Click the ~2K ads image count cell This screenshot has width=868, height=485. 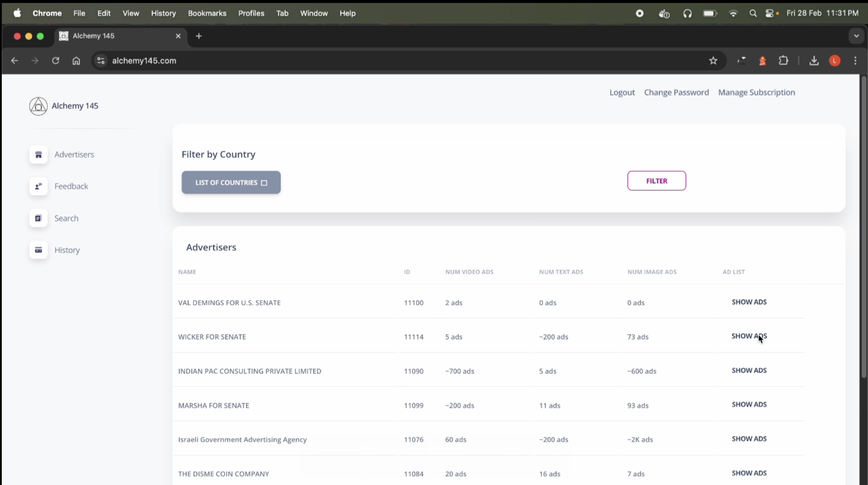pyautogui.click(x=640, y=440)
